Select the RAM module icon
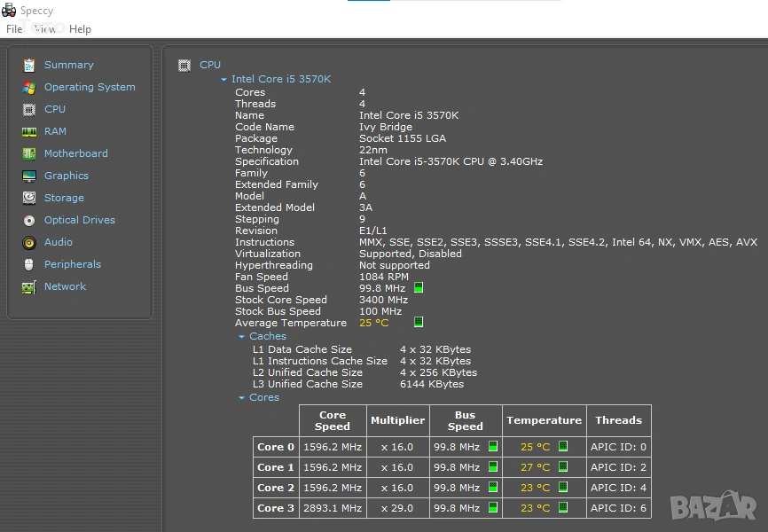The image size is (768, 532). [29, 131]
